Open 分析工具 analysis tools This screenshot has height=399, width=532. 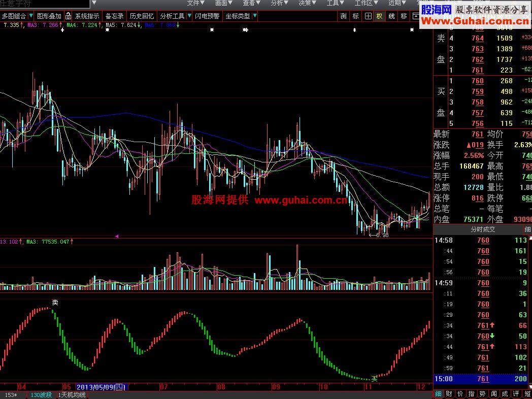coord(173,16)
